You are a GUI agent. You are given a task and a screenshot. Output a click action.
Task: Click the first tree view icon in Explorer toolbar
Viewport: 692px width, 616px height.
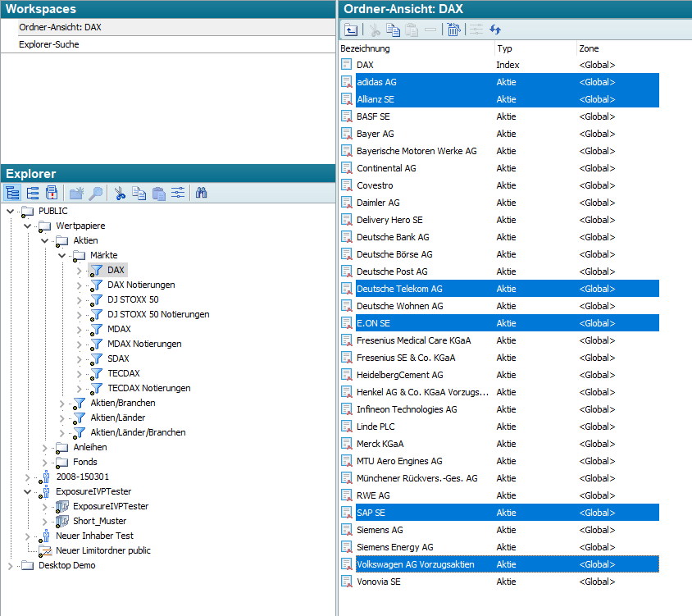tap(12, 194)
